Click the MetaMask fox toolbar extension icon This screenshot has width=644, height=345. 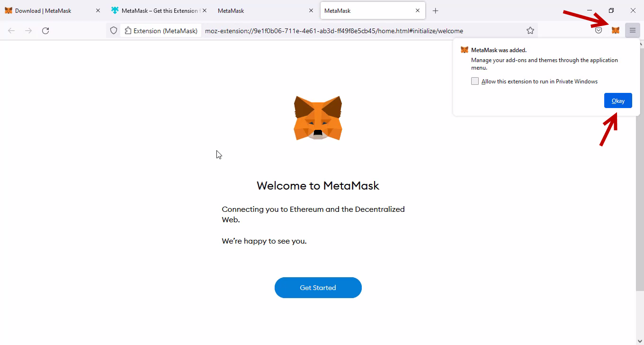pos(615,30)
